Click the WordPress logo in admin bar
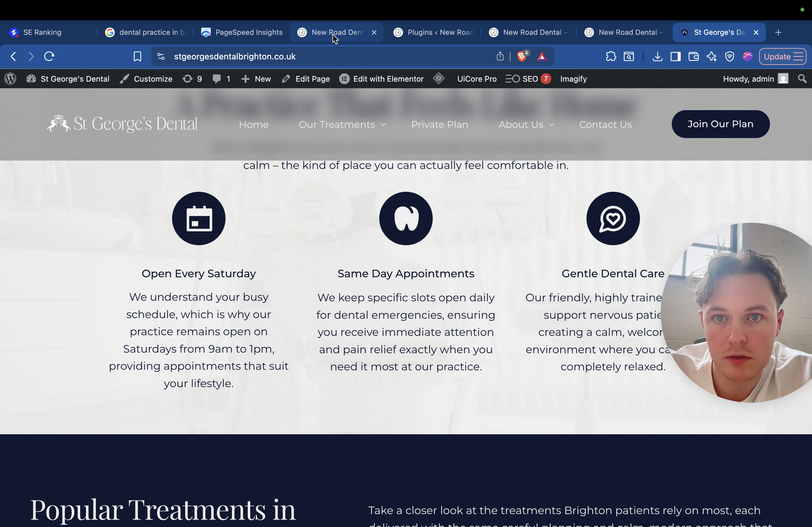This screenshot has width=812, height=527. [11, 79]
